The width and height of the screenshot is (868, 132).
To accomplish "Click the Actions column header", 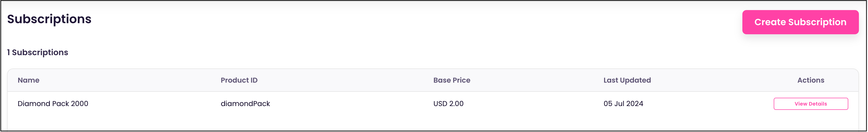I will click(x=810, y=80).
